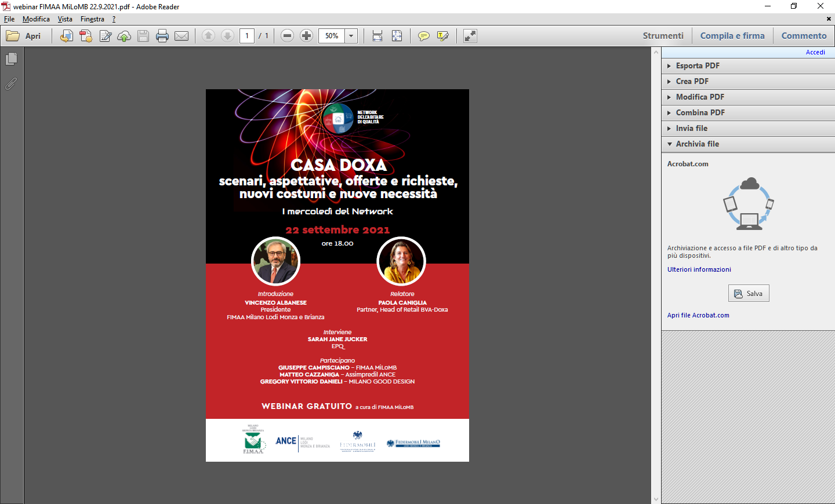The width and height of the screenshot is (835, 504).
Task: Click Apri file Acrobat.com link
Action: (x=698, y=315)
